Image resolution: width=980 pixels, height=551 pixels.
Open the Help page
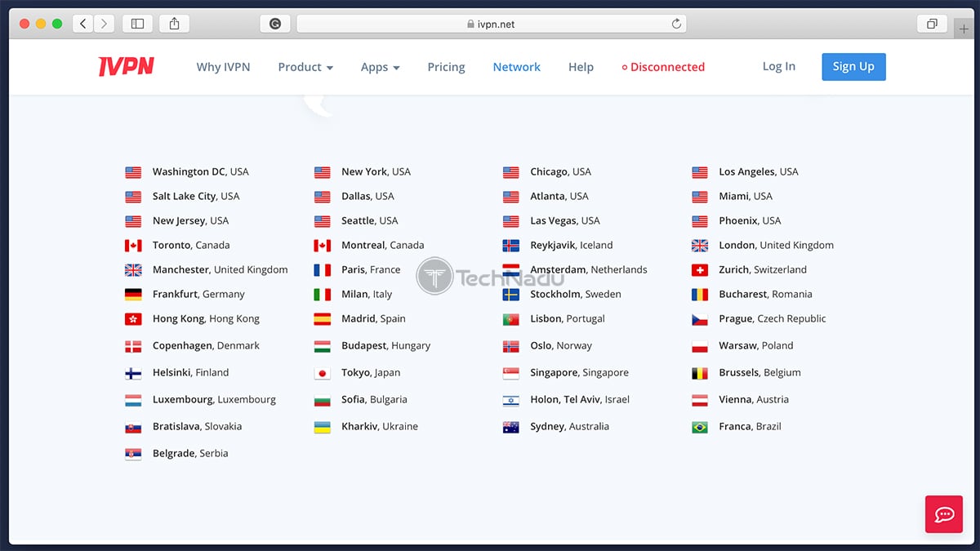click(581, 67)
